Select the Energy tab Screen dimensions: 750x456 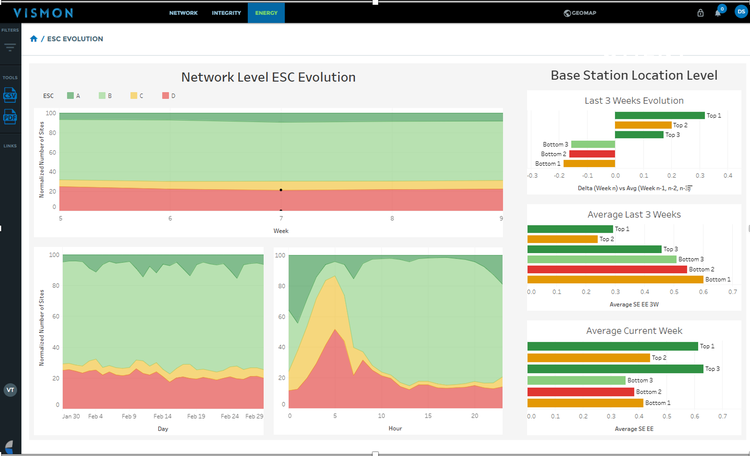pos(266,13)
